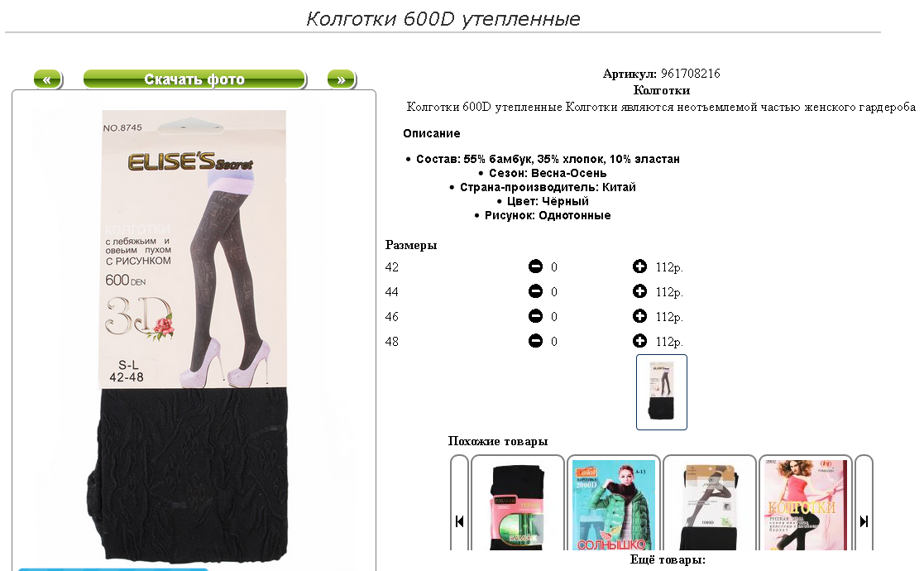The image size is (924, 571).
Task: Go to previous photo with « button
Action: click(48, 79)
